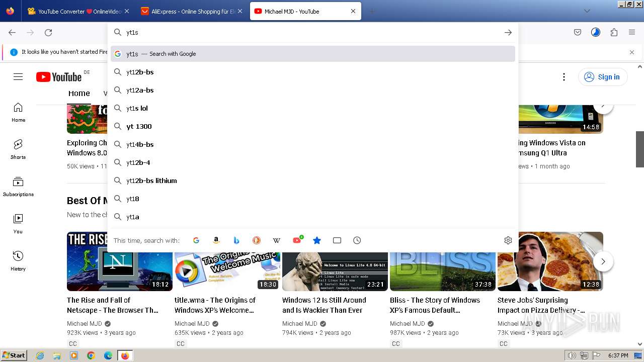Open the Extensions puzzle icon

pos(614,32)
